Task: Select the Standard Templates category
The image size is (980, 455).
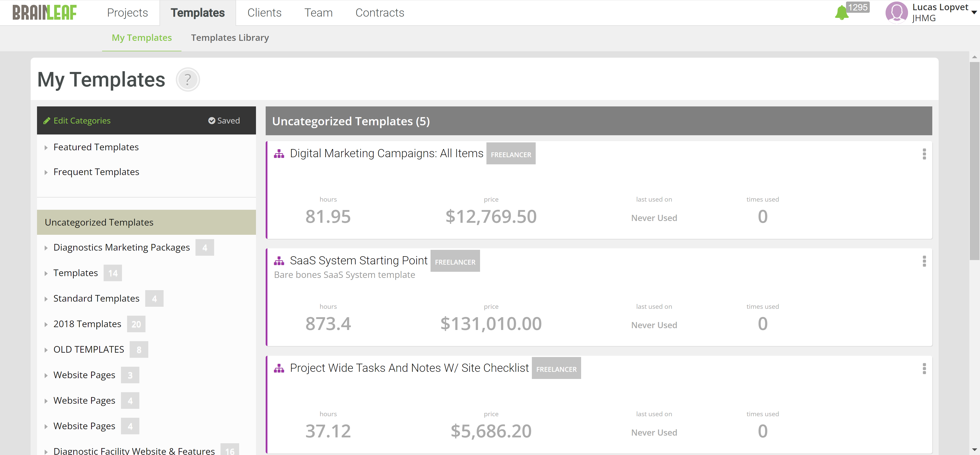Action: coord(96,298)
